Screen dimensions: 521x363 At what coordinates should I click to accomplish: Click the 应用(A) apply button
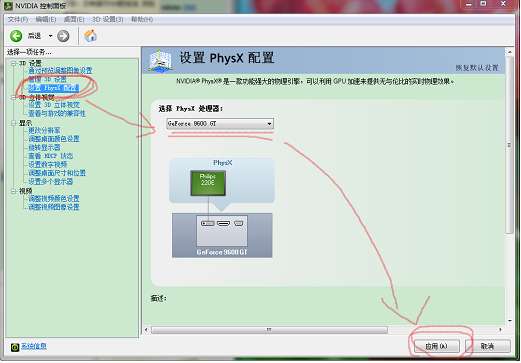tap(436, 346)
